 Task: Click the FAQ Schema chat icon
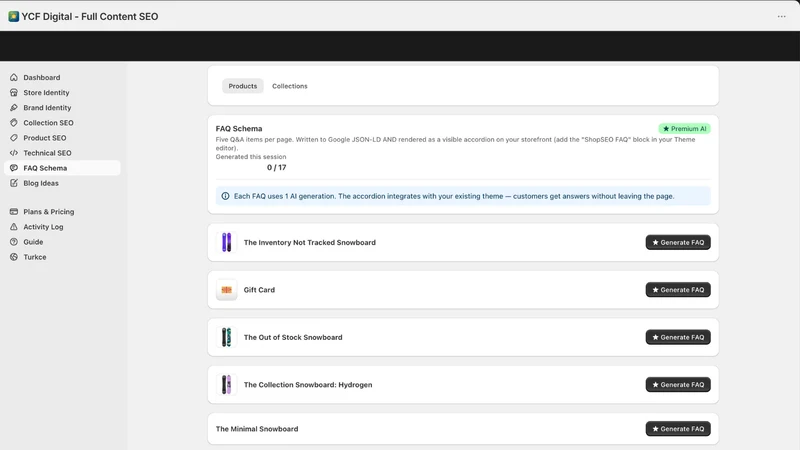click(14, 168)
